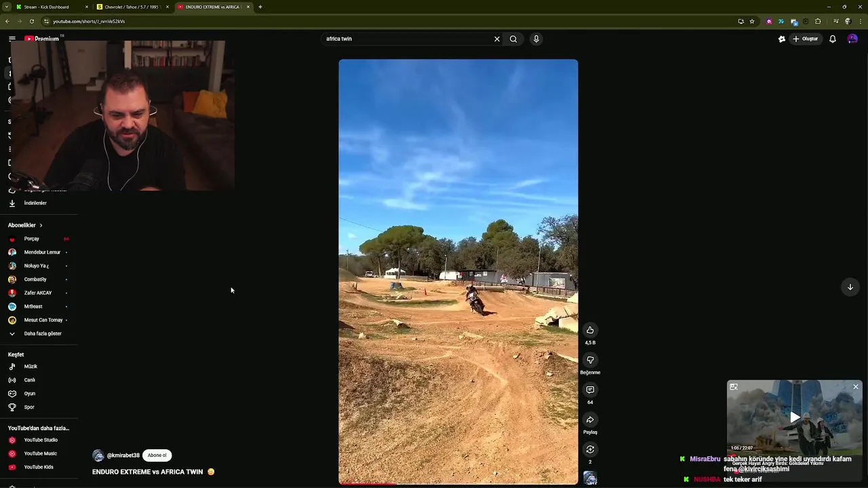Screen dimensions: 868x488
Task: Open Porçay subscription channel
Action: 39,239
